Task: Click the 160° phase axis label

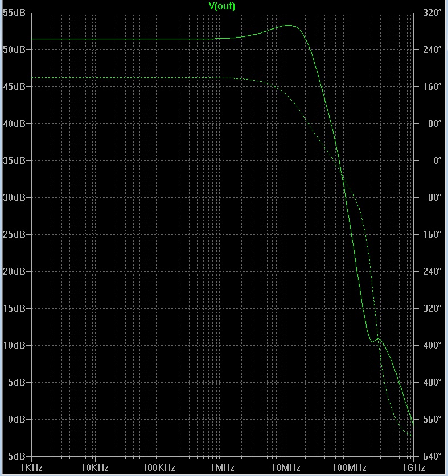Action: click(432, 86)
